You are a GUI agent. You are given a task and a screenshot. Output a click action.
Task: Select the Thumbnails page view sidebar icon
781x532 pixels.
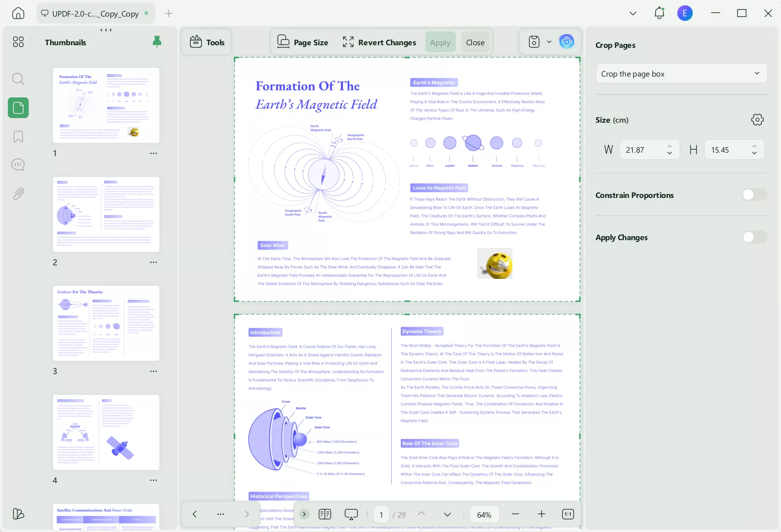pos(18,107)
